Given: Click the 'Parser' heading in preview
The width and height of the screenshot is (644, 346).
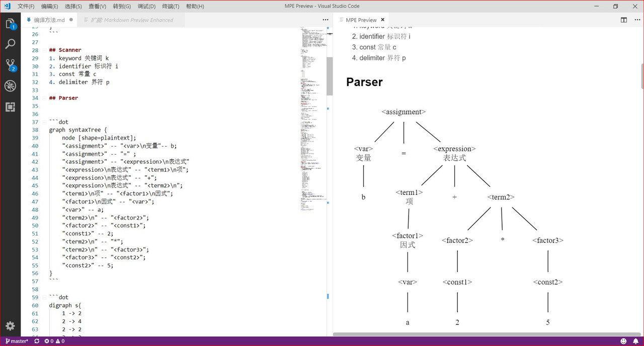Looking at the screenshot, I should click(364, 82).
